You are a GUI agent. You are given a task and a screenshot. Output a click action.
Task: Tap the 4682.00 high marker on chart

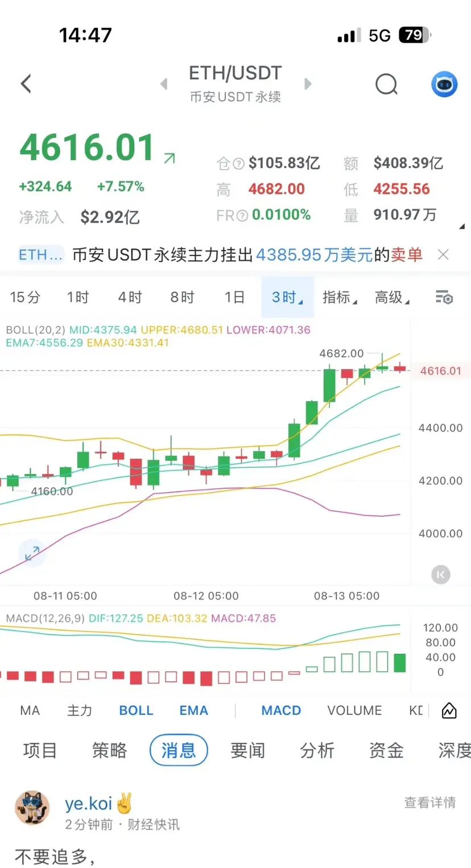(x=341, y=353)
